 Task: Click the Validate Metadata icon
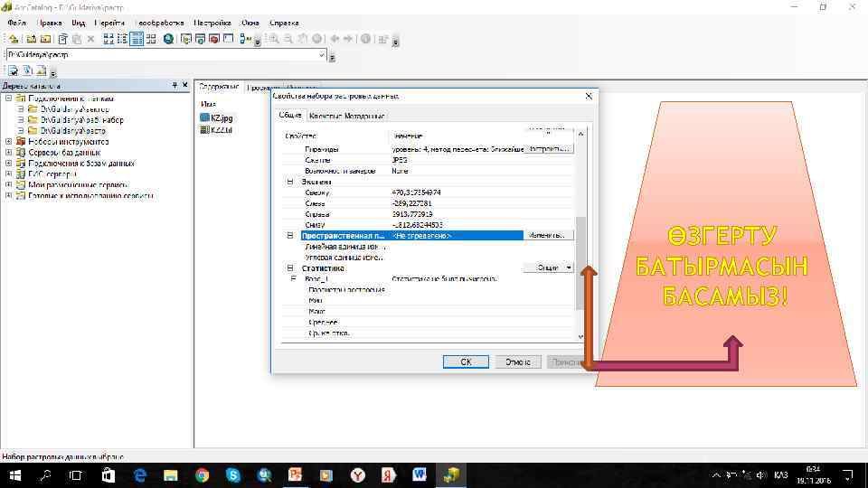[x=13, y=70]
